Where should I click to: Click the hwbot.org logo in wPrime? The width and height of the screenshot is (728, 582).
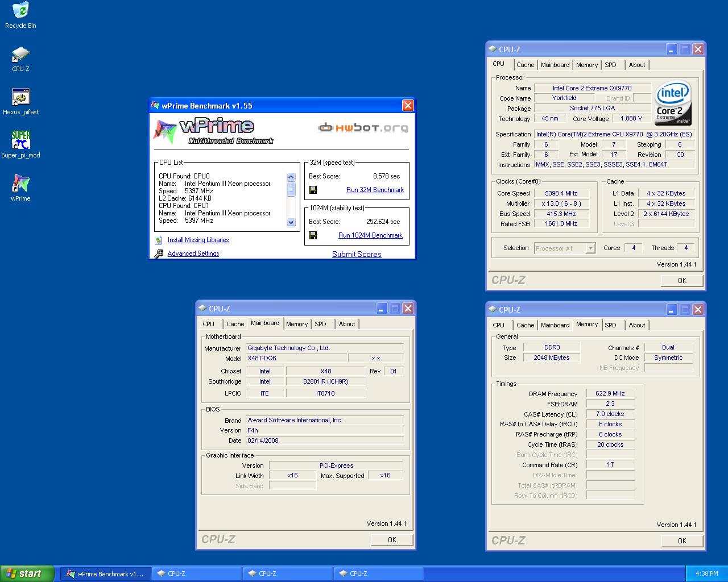tap(363, 128)
